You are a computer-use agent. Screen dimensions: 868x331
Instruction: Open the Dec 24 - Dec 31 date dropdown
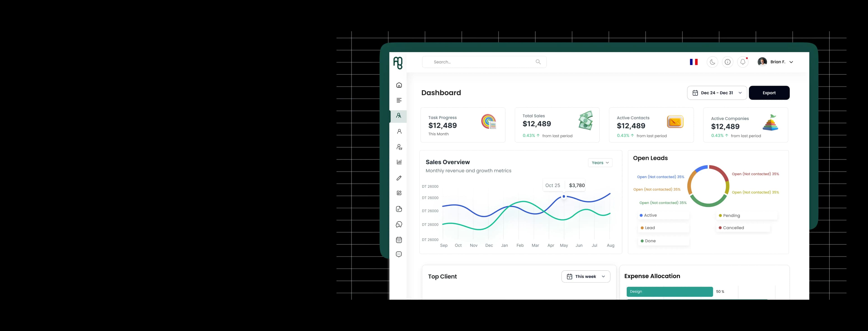click(x=717, y=93)
